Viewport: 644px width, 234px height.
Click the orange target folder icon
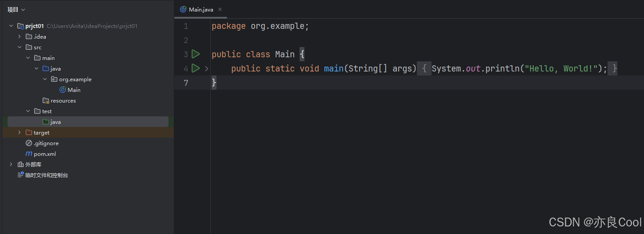click(29, 133)
